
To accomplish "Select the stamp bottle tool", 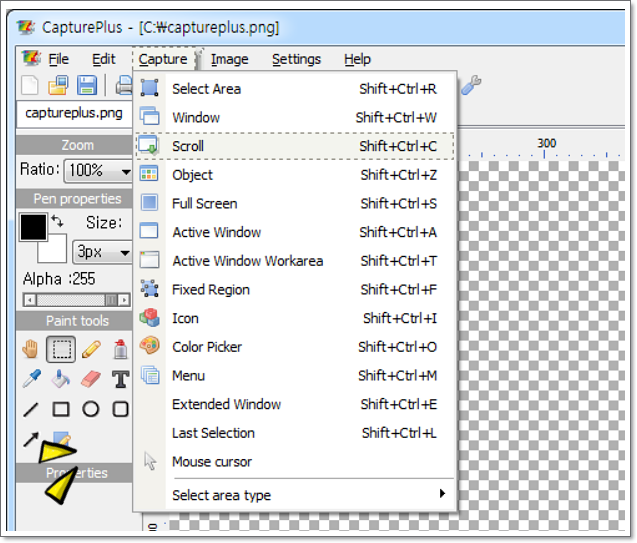I will [120, 349].
